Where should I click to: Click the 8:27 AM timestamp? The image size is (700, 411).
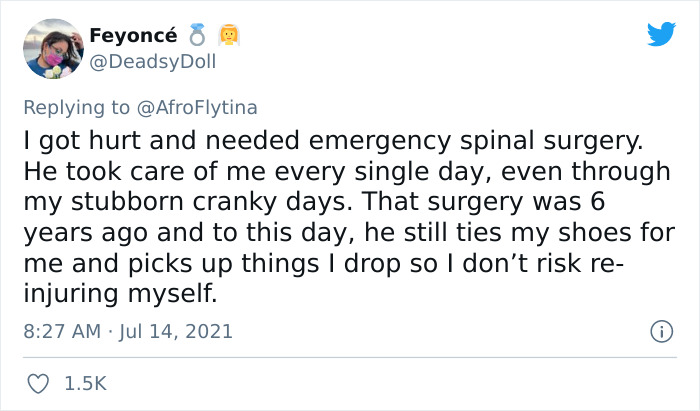[61, 330]
